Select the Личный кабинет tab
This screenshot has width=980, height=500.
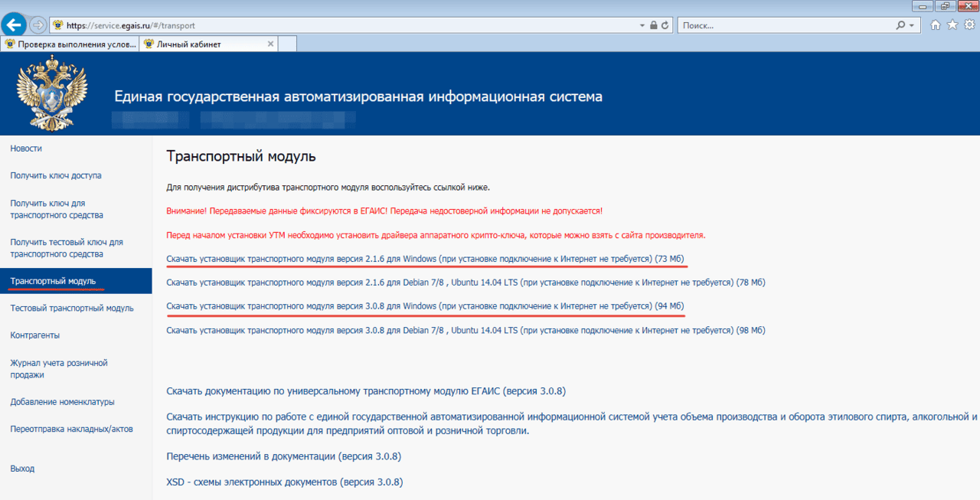(x=208, y=44)
